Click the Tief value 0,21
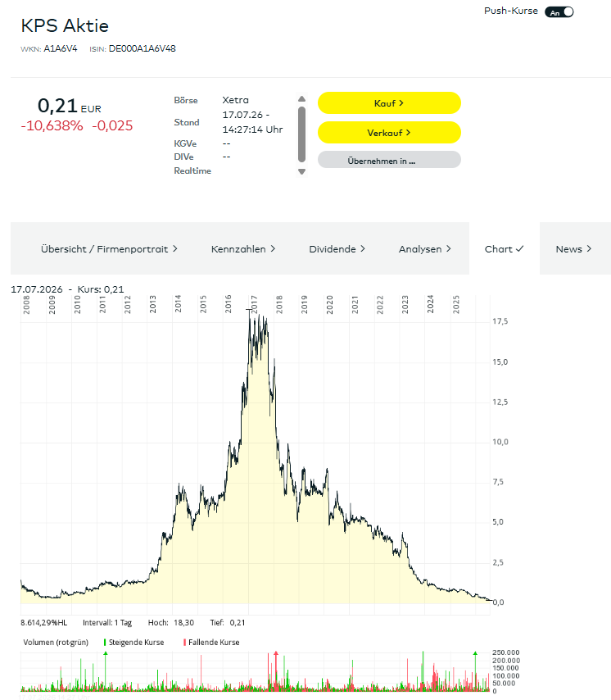Screen dimensions: 611x700 pos(238,623)
